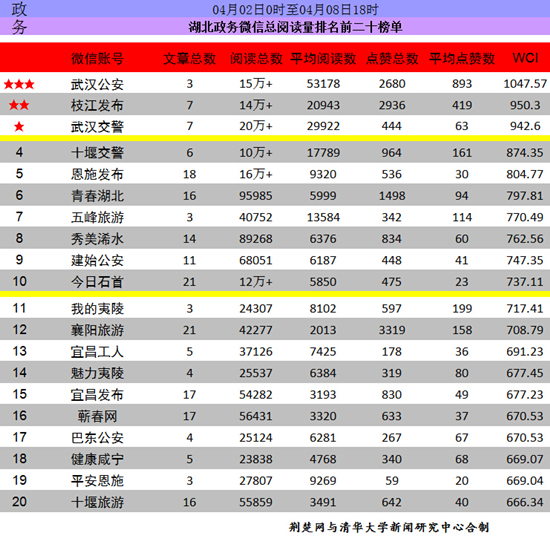Select the WCI column header
The width and height of the screenshot is (550, 541).
(525, 58)
